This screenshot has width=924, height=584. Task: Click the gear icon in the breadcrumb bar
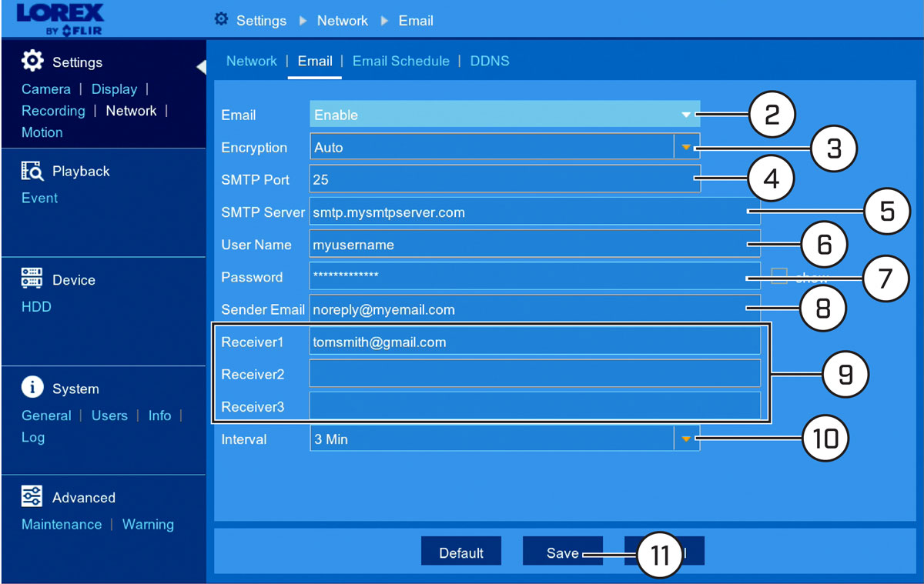click(x=221, y=20)
